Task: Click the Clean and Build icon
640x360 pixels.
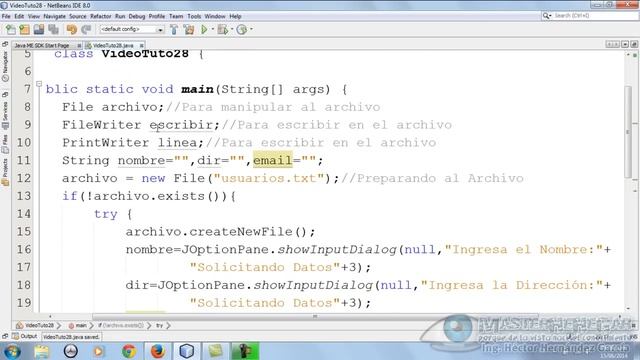Action: 189,29
